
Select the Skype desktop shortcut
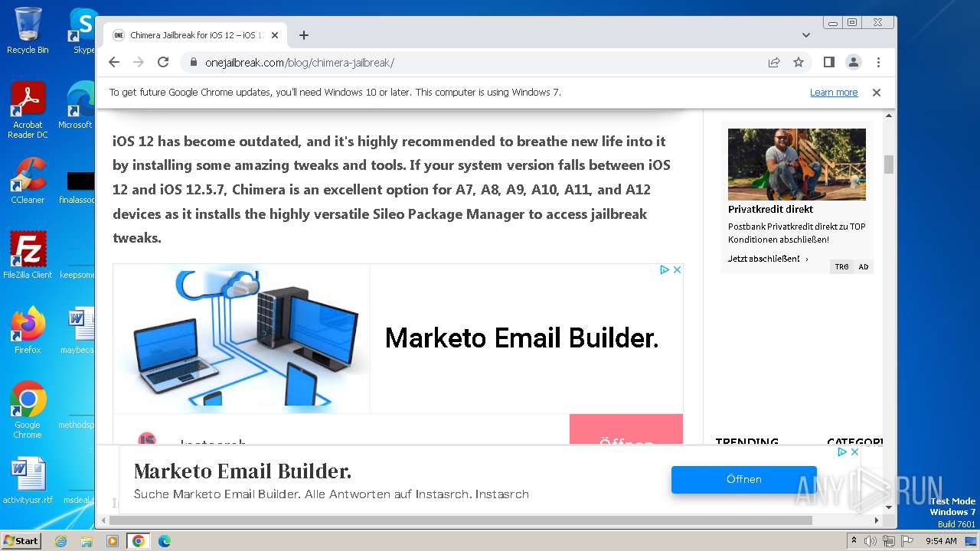(83, 31)
